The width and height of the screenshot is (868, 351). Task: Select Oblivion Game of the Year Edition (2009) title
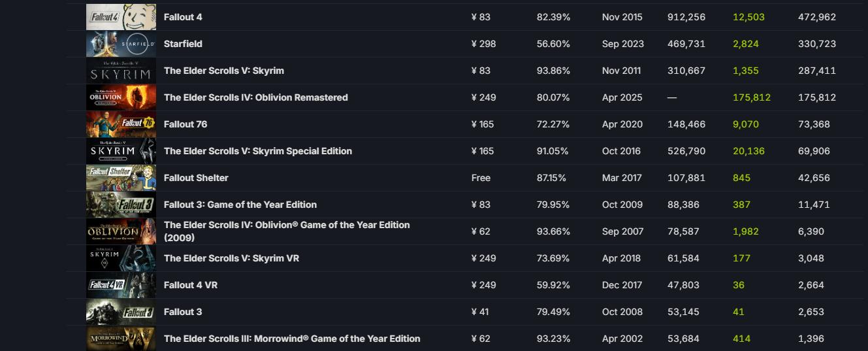click(286, 226)
